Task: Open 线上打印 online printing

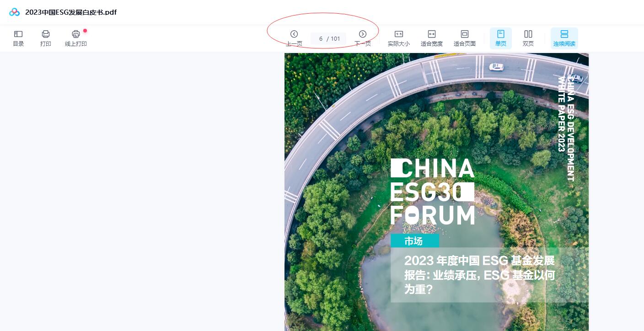Action: point(76,38)
